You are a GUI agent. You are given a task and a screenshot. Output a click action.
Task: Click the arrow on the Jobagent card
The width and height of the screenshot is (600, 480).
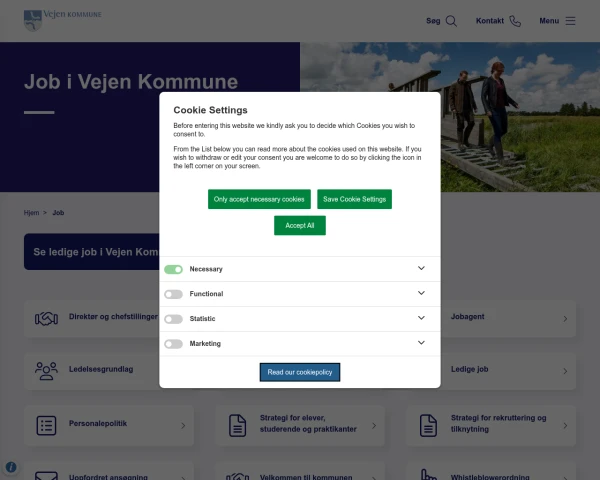(x=565, y=319)
